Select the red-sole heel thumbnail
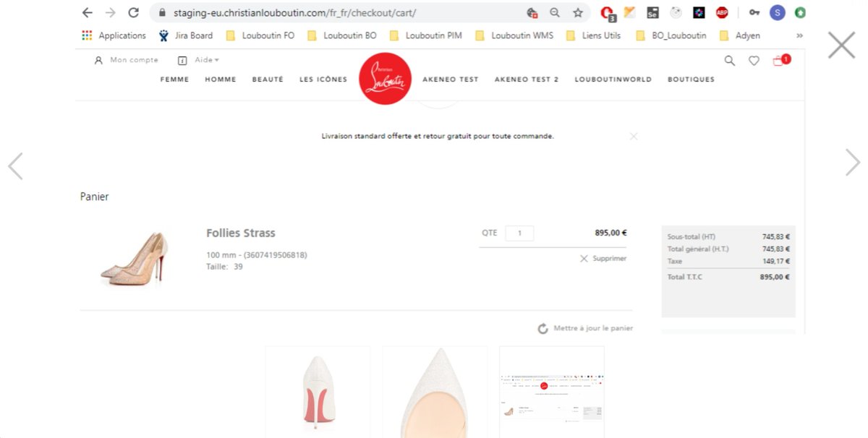This screenshot has width=868, height=438. point(318,392)
